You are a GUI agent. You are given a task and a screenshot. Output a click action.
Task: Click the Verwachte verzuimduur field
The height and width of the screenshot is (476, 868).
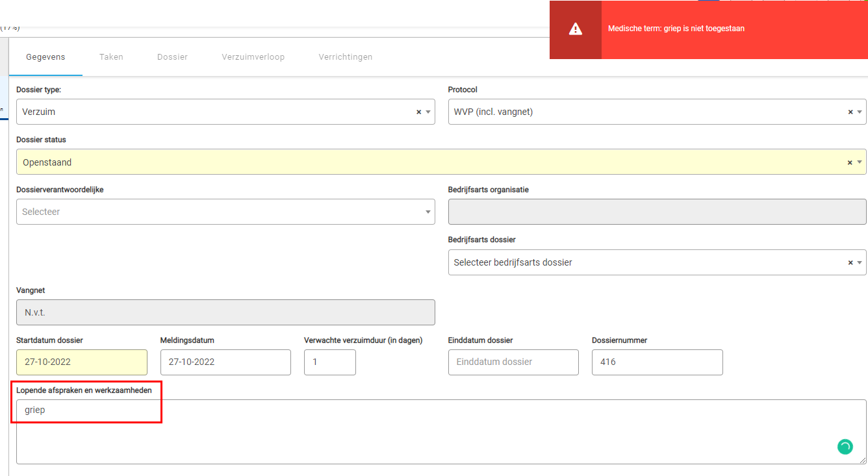click(330, 362)
